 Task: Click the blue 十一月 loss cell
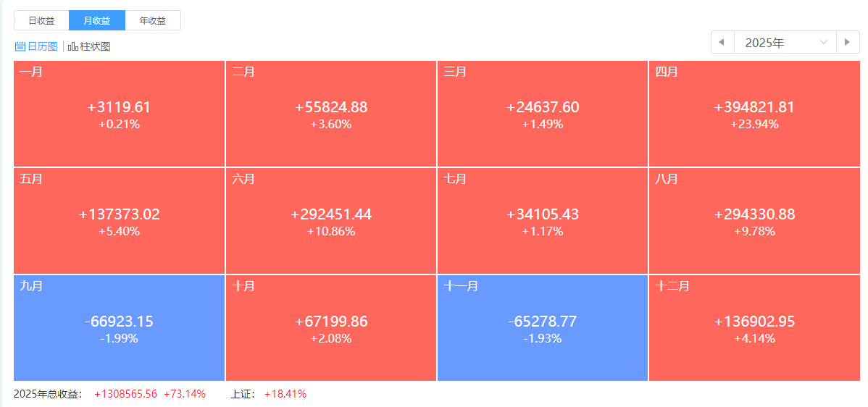[543, 328]
